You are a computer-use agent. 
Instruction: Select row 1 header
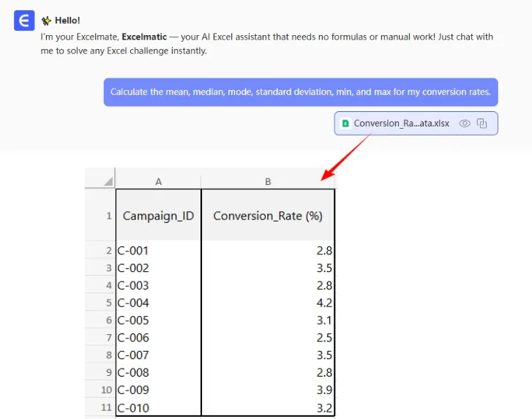point(100,216)
